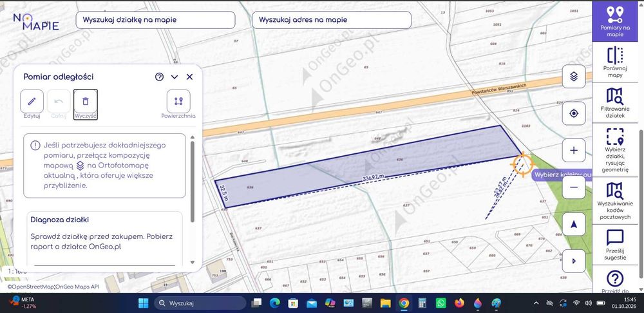Open Porównaj mapy tool

click(x=615, y=62)
